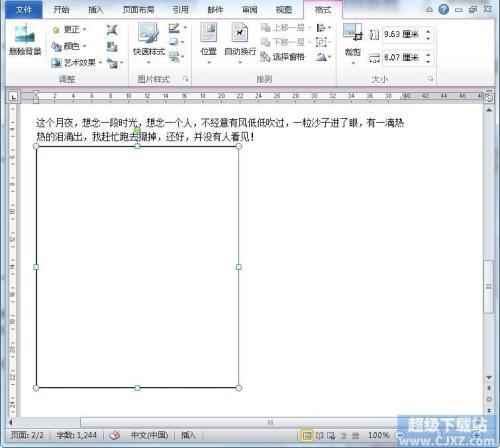Switch to the Page Layout (页面布局) tab
Image resolution: width=500 pixels, height=448 pixels.
(x=138, y=10)
